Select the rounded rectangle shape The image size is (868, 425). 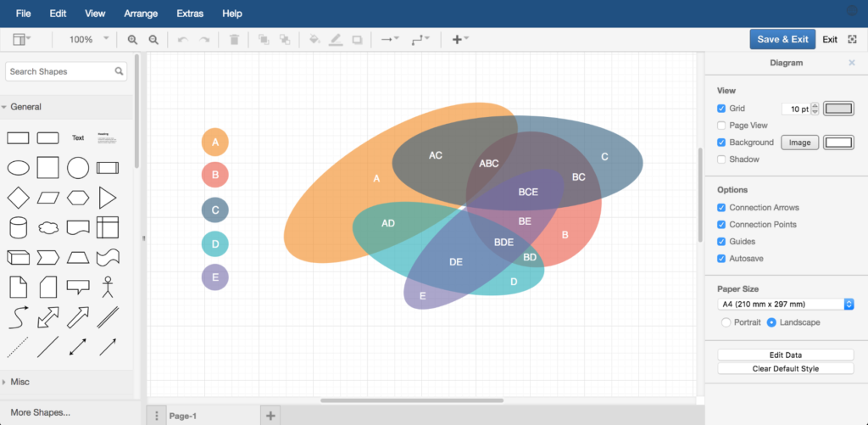(47, 138)
